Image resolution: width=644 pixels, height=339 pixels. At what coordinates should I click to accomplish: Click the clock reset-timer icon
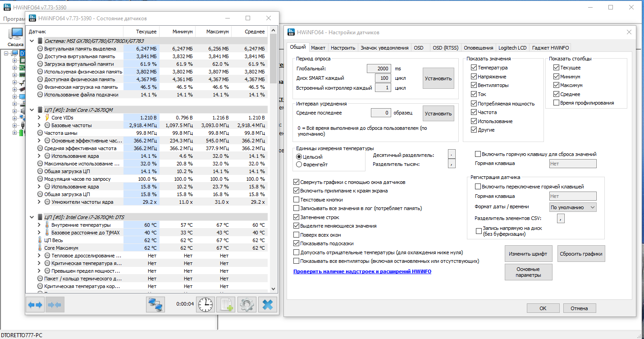tap(206, 305)
